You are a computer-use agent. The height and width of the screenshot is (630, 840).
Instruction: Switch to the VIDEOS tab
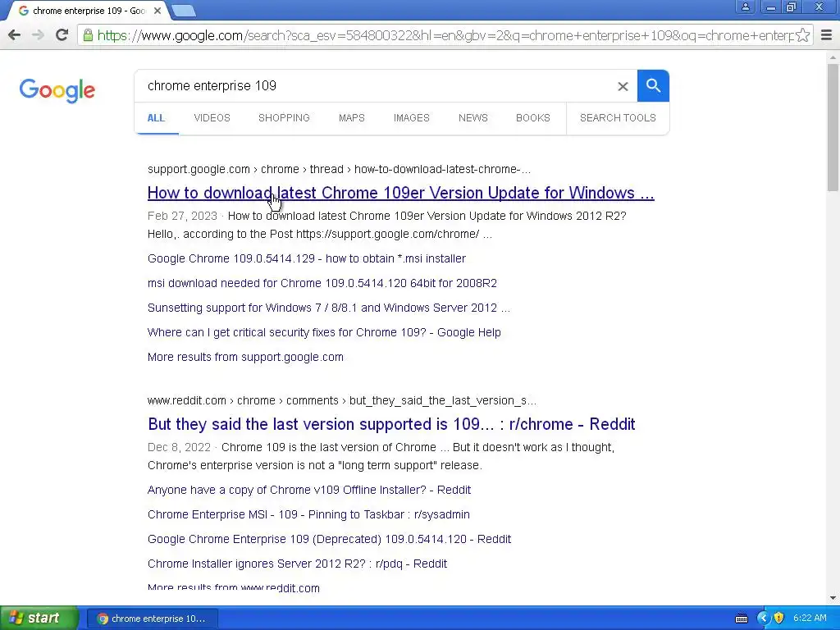[x=212, y=118]
